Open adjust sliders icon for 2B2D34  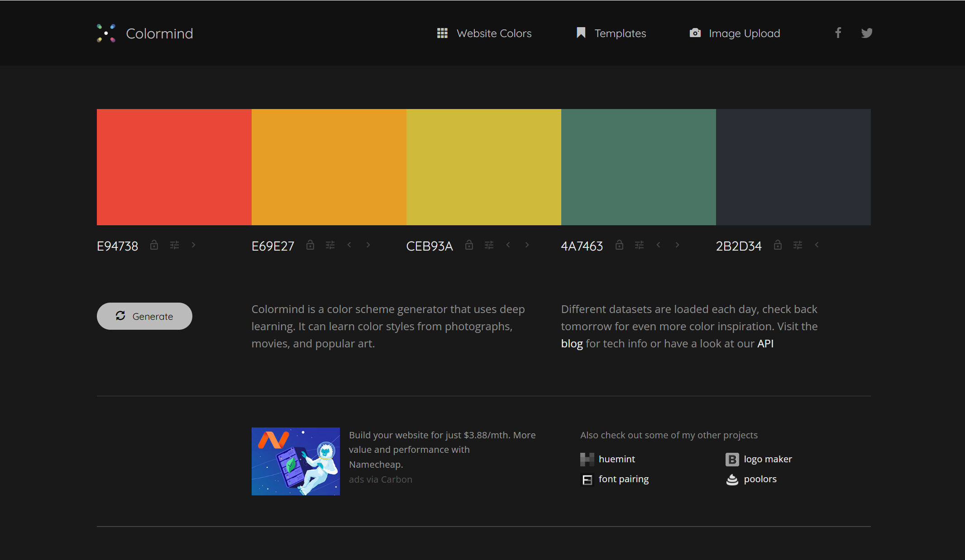[x=798, y=245]
